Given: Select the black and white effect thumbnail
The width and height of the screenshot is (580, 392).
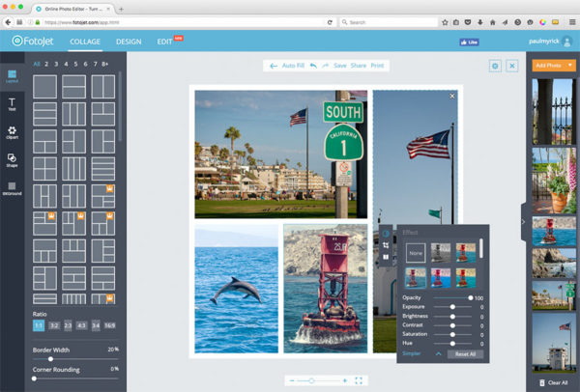Looking at the screenshot, I should coord(441,253).
